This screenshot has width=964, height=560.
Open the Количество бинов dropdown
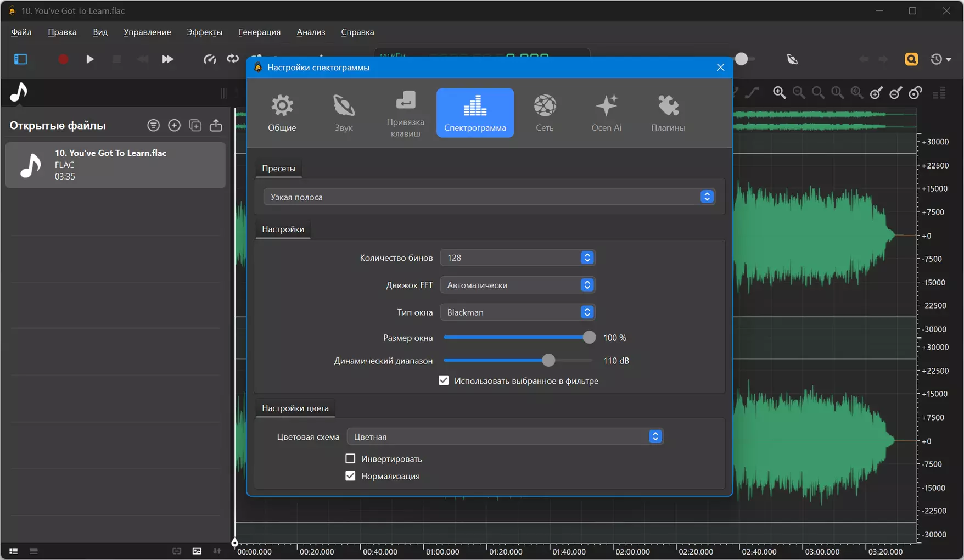tap(518, 257)
